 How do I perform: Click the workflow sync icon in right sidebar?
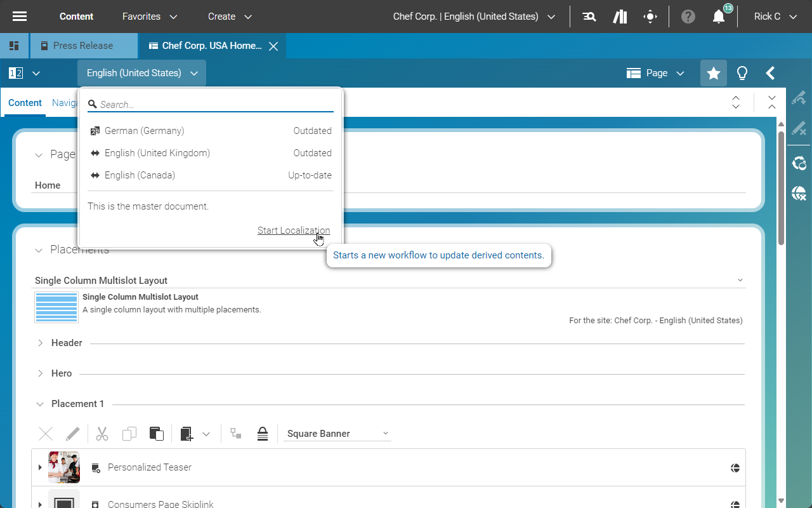coord(799,163)
